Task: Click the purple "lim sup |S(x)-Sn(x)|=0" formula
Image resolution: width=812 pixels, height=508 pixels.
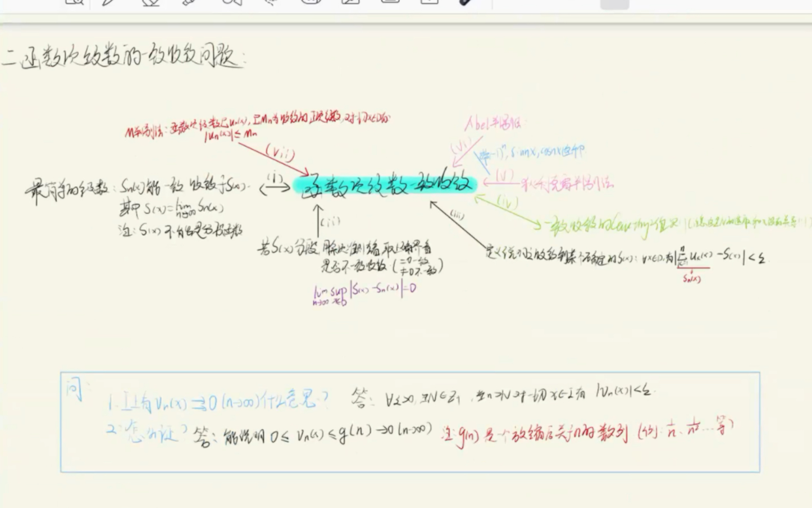Action: tap(364, 293)
